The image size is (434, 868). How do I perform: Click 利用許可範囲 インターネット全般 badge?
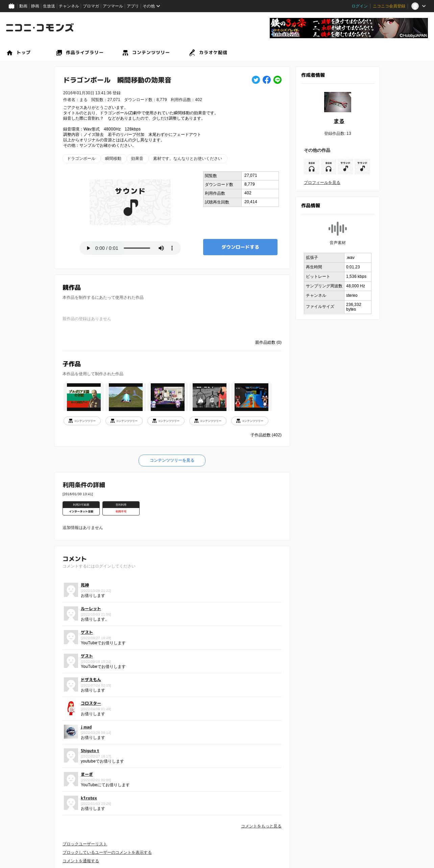pyautogui.click(x=81, y=508)
